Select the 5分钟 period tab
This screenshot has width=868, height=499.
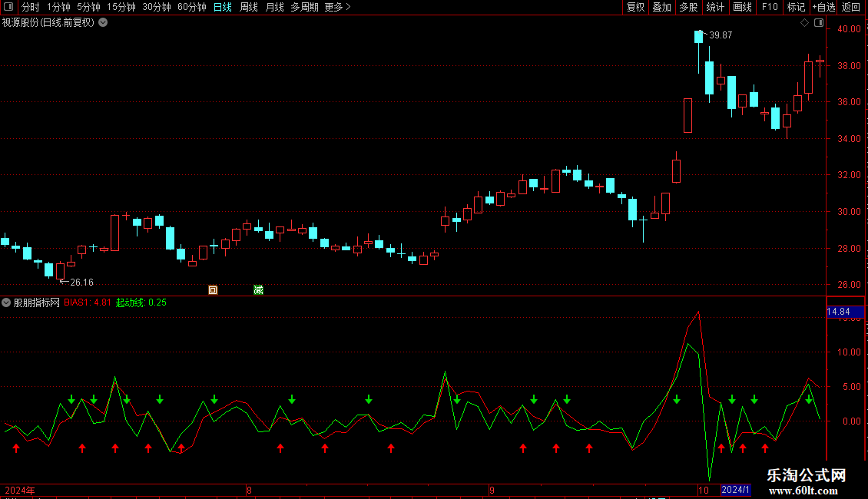[x=88, y=7]
